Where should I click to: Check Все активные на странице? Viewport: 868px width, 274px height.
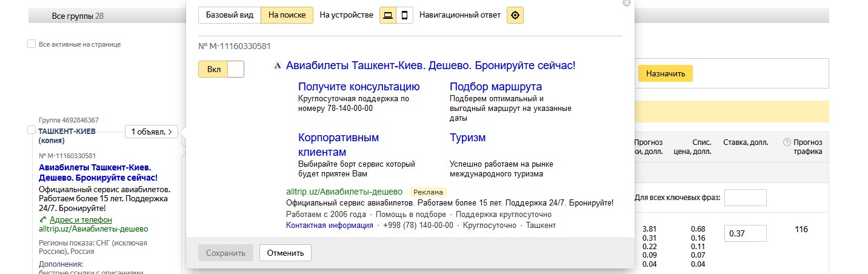(x=32, y=44)
